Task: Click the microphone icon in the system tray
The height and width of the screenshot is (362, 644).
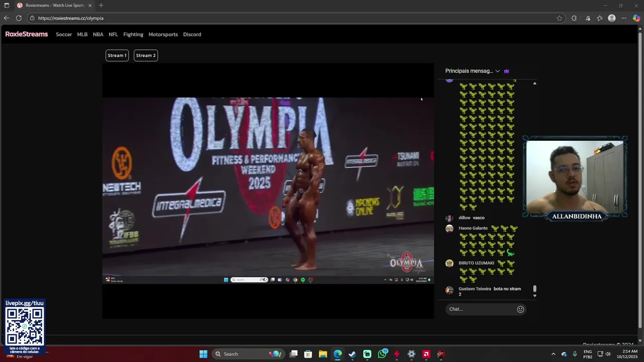Action: tap(575, 354)
